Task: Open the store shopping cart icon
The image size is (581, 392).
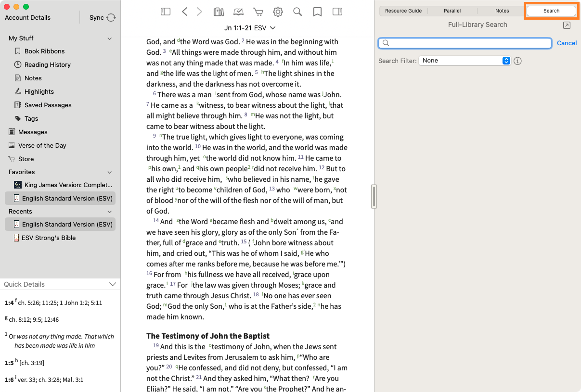Action: pos(258,12)
